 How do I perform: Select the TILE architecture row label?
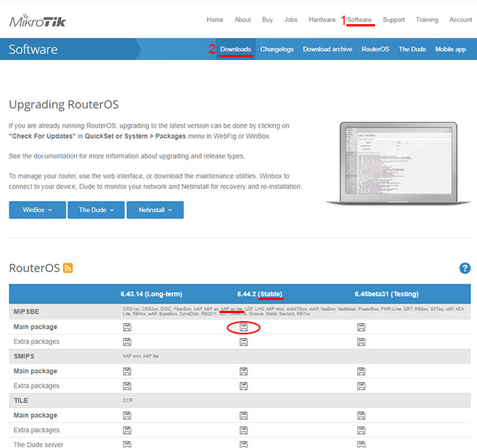(21, 400)
